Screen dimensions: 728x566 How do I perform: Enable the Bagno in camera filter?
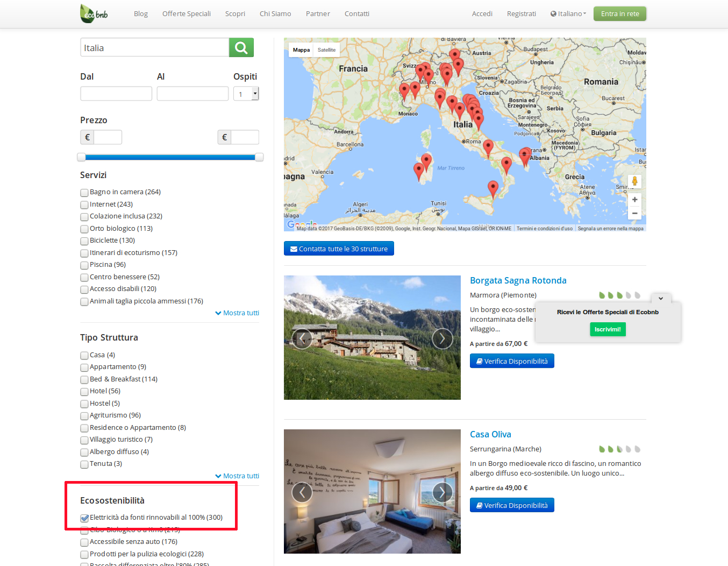click(84, 193)
